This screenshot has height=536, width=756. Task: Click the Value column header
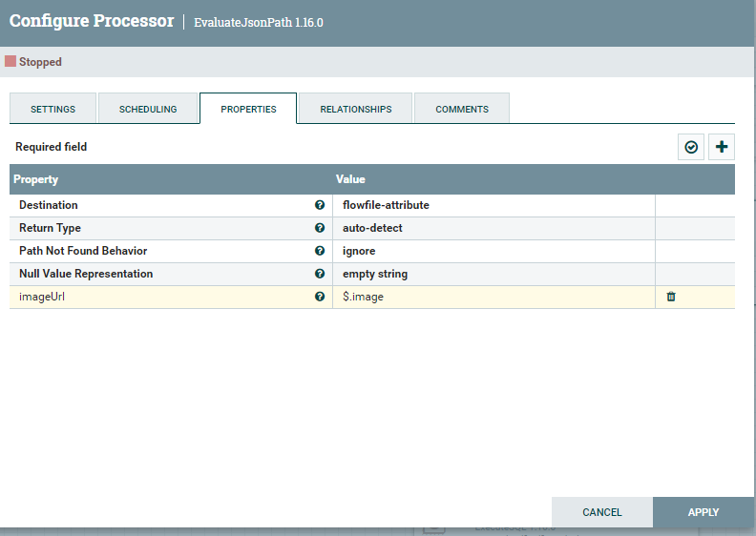tap(350, 179)
